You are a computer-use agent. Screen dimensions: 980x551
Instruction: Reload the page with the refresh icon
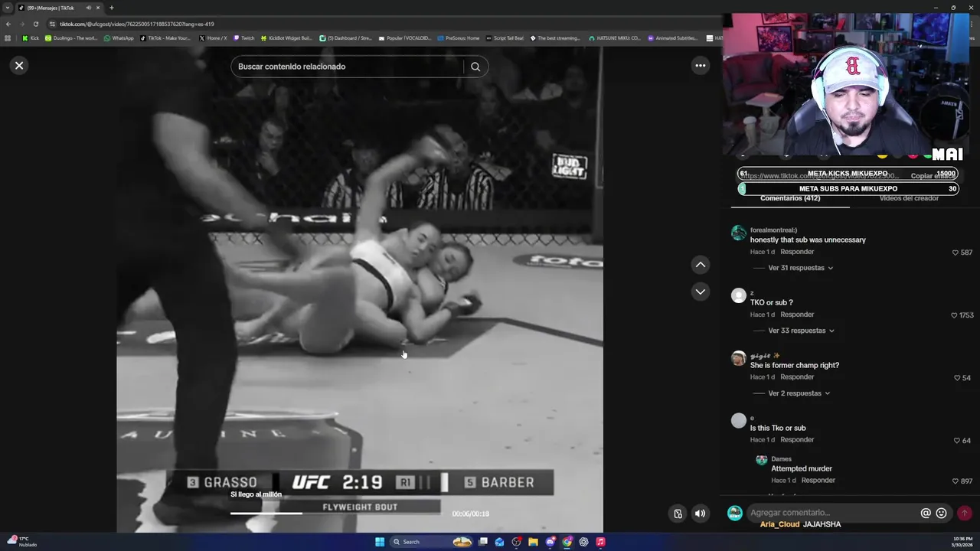coord(35,24)
